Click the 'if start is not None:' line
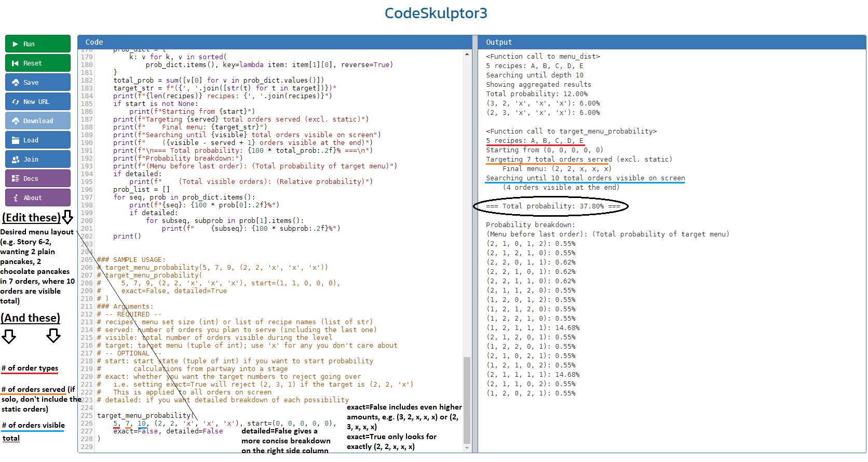Screen dimensions: 868x462 156,104
